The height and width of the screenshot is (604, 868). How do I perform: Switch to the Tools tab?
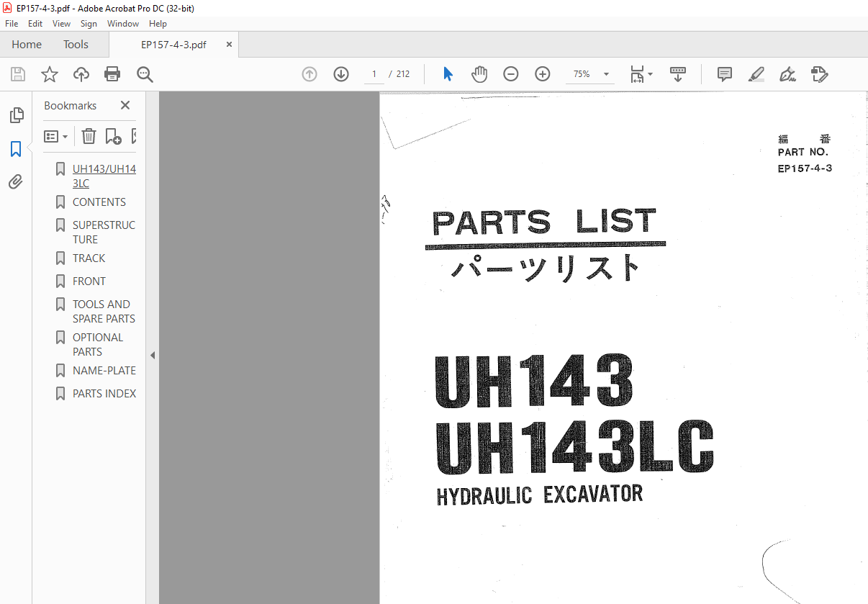tap(76, 45)
